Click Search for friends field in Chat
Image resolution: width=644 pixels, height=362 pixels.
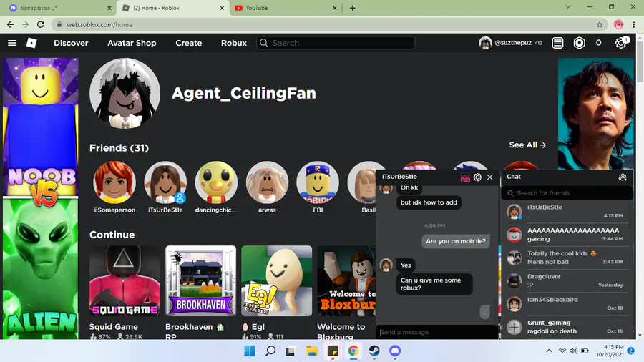coord(567,193)
